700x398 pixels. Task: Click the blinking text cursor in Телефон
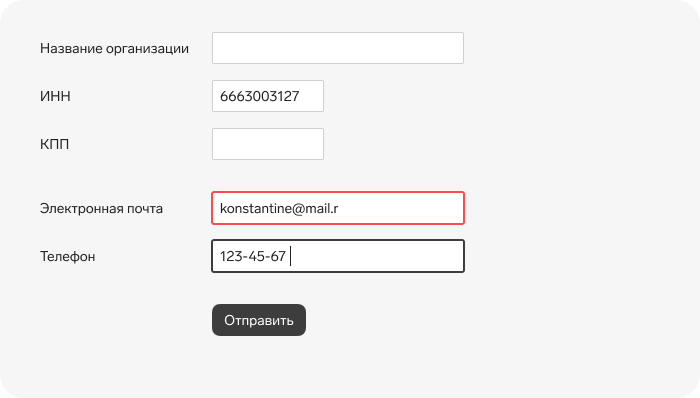coord(291,256)
